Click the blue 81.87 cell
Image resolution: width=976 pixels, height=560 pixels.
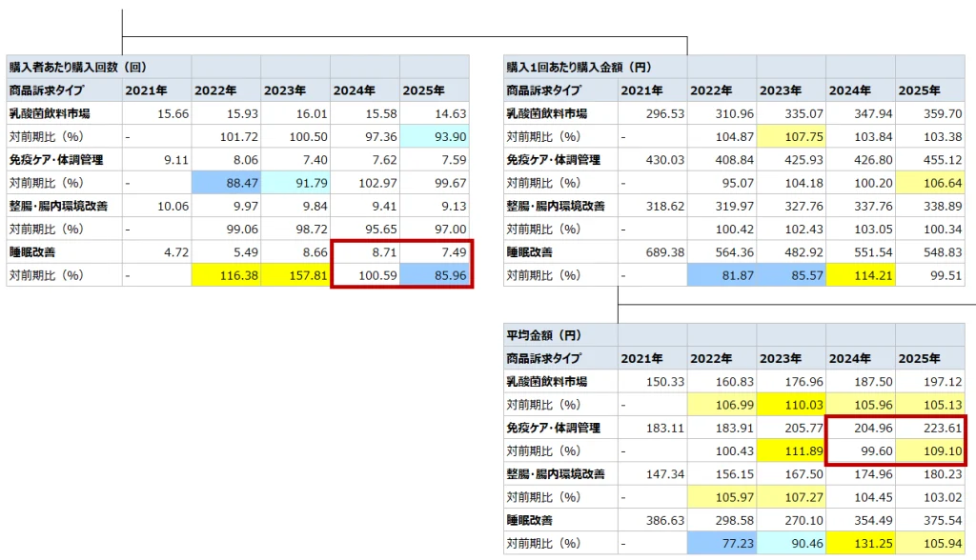(x=722, y=274)
